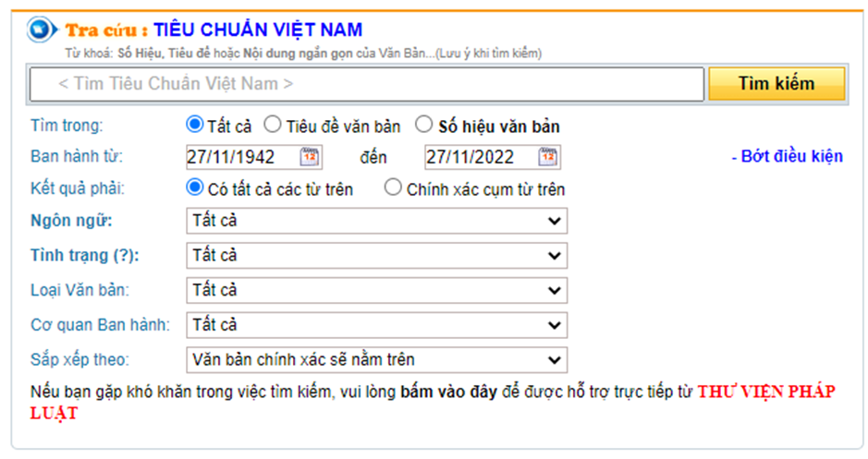Screen dimensions: 868x459
Task: Open the end date calendar picker
Action: (548, 157)
